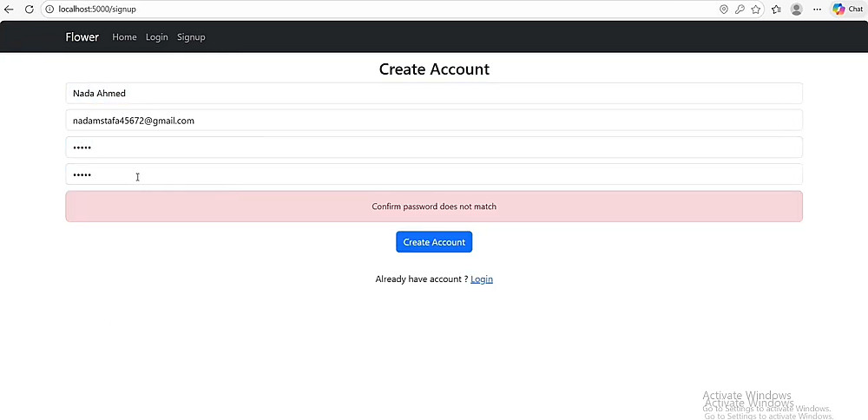Select Signup in the navbar
Viewport: 868px width, 420px height.
pyautogui.click(x=191, y=37)
